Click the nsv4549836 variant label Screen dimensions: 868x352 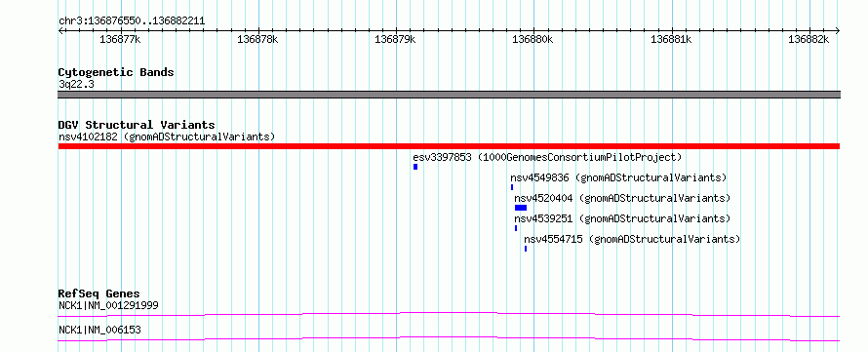click(x=618, y=177)
